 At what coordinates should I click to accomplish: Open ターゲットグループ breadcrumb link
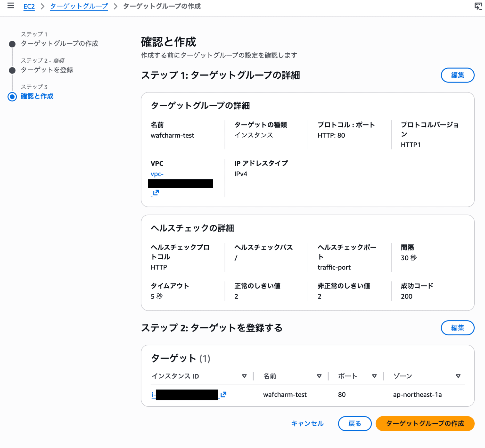click(79, 6)
